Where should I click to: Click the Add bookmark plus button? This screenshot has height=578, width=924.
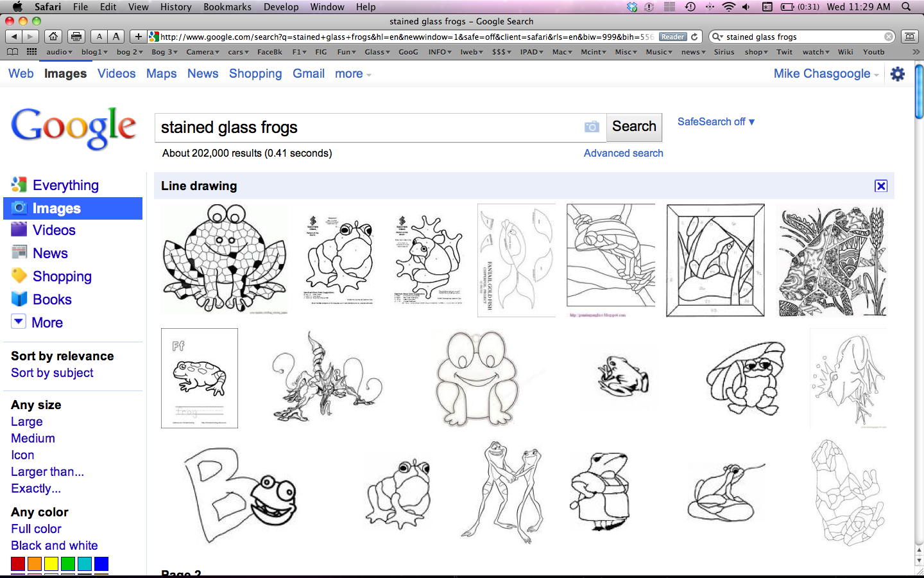pos(138,37)
